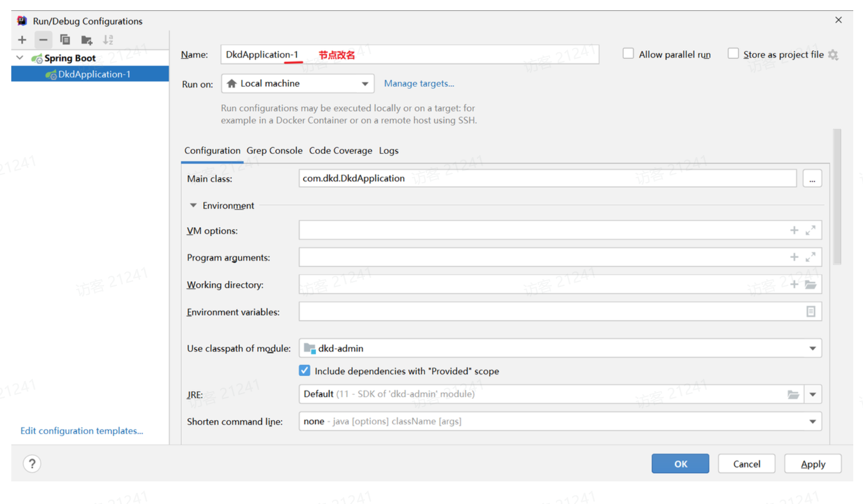Open the Shorten command line dropdown

pyautogui.click(x=560, y=421)
